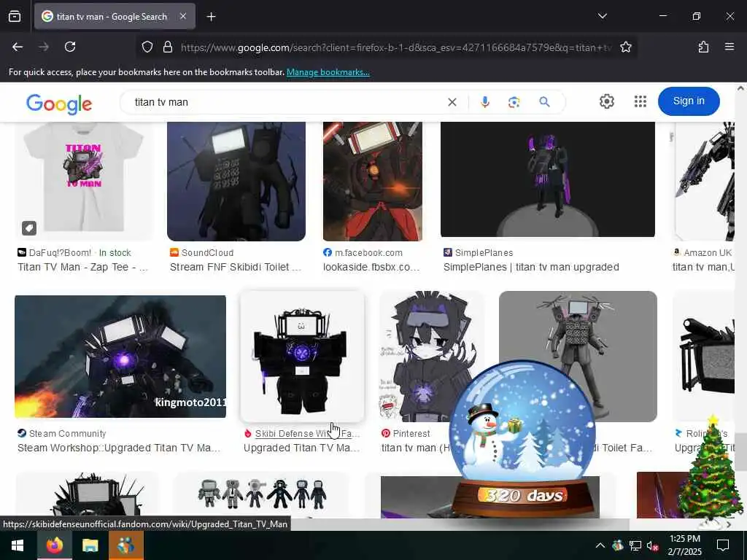Open SimplePlanes titan tv man upgraded image
This screenshot has height=560, width=747.
pos(547,179)
